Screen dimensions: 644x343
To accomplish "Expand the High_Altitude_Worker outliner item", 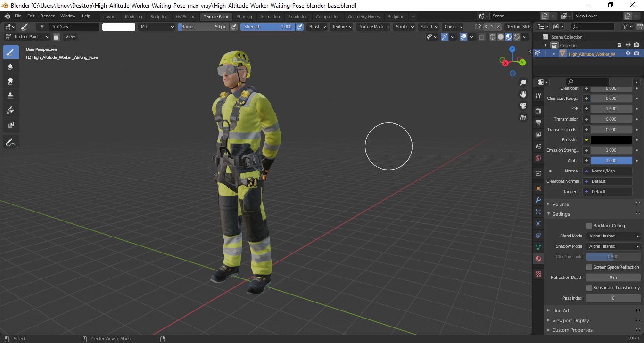I will [x=554, y=54].
